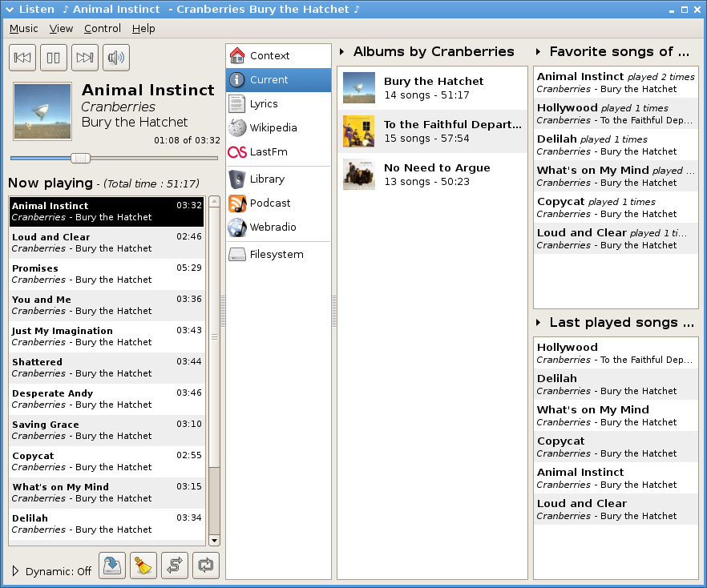The image size is (707, 588).
Task: Open the View menu
Action: 61,28
